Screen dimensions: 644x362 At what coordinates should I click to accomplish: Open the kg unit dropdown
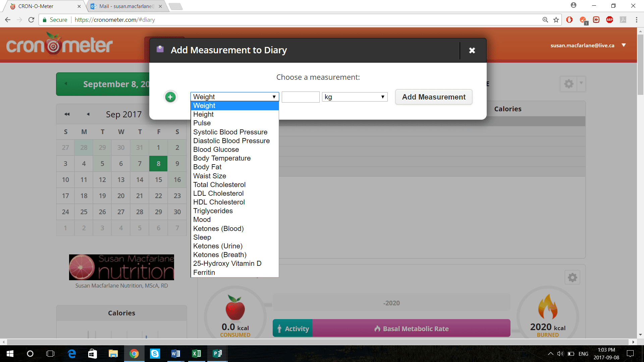point(355,97)
